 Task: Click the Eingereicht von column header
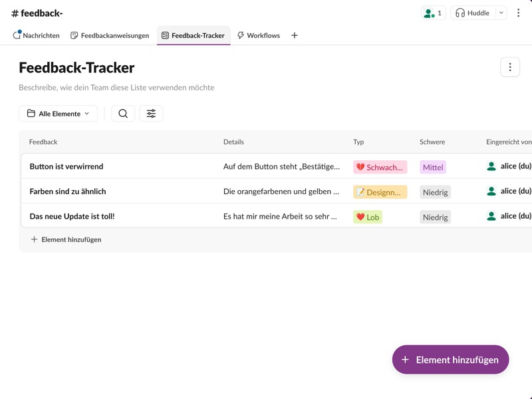509,142
